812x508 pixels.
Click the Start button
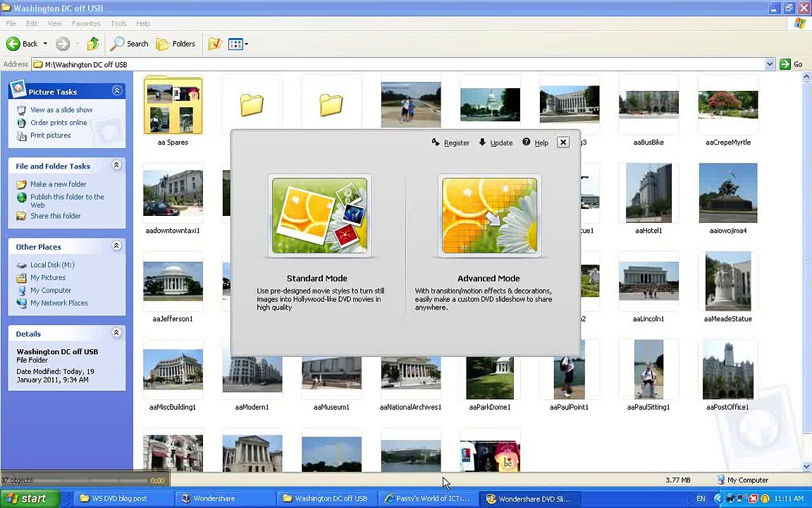point(30,499)
